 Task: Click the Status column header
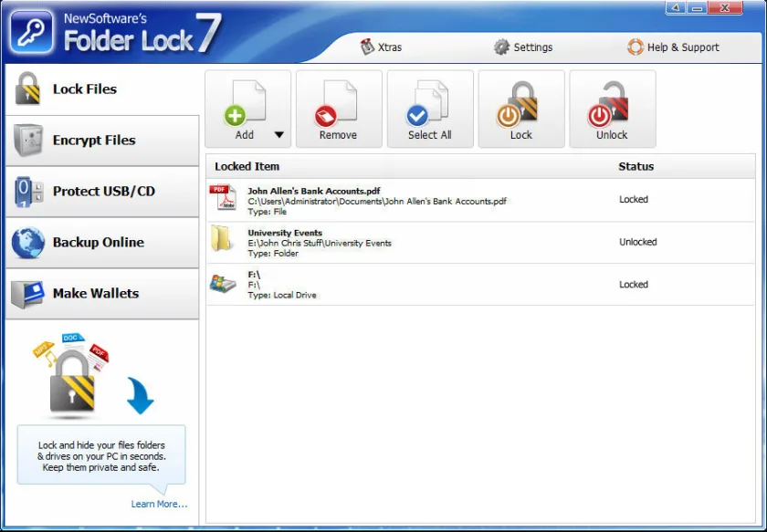point(636,167)
